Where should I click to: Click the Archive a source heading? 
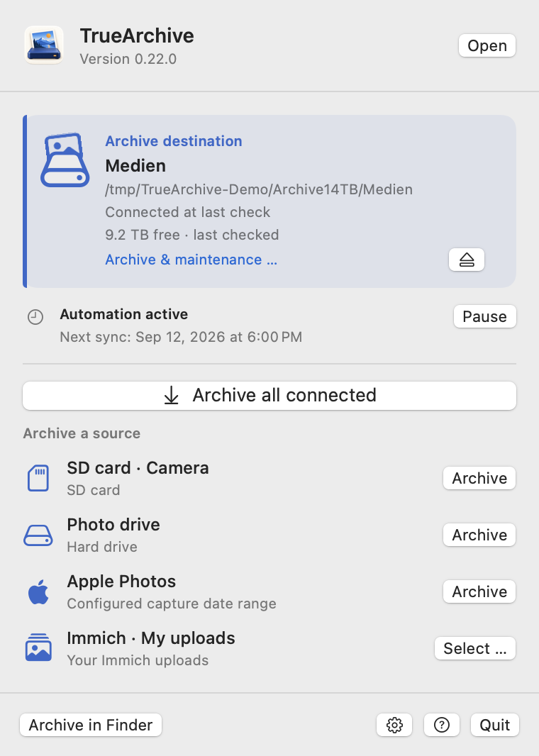point(82,433)
